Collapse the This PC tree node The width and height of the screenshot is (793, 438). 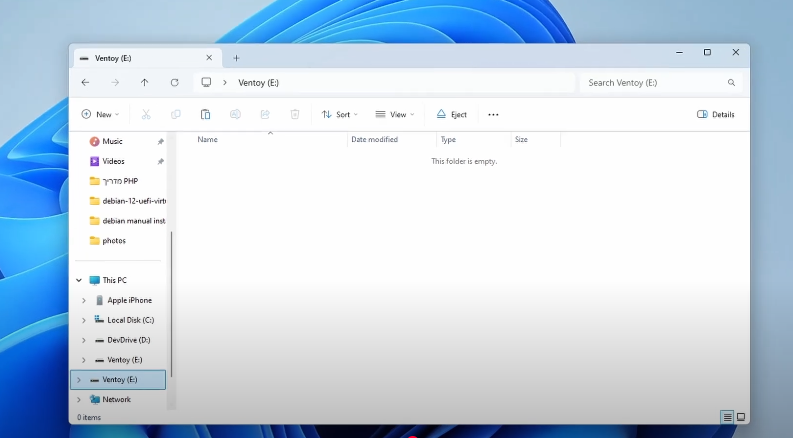(x=79, y=280)
